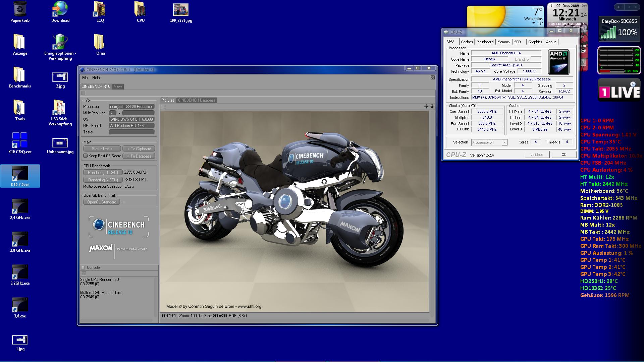The width and height of the screenshot is (644, 362).
Task: Open the Papierkorb recycle bin icon
Action: coord(20,12)
